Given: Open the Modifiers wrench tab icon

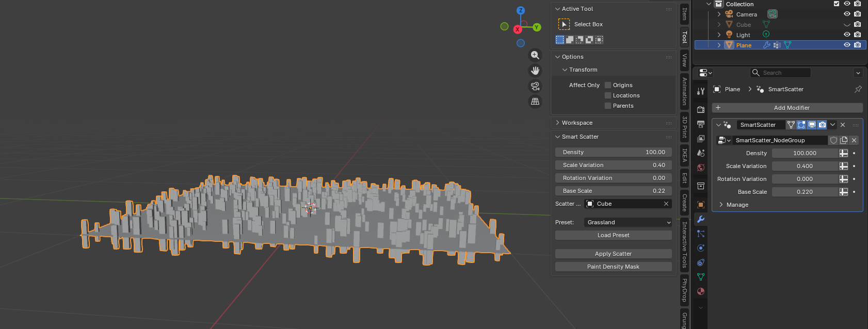Looking at the screenshot, I should [701, 219].
